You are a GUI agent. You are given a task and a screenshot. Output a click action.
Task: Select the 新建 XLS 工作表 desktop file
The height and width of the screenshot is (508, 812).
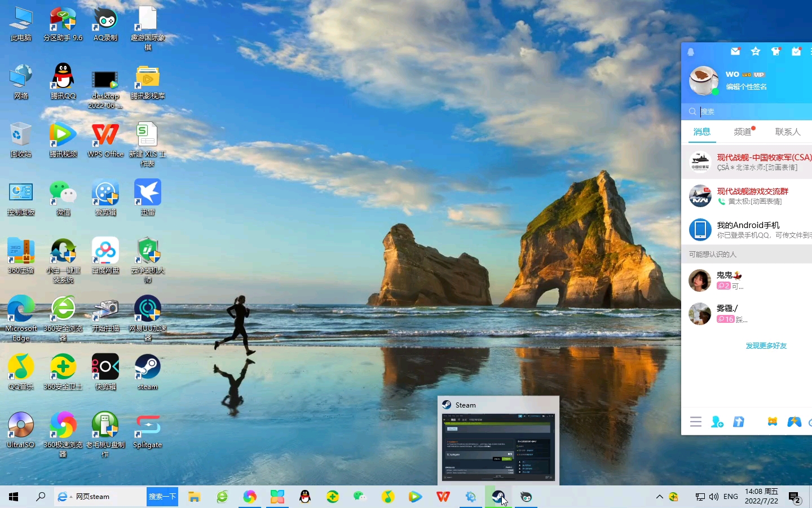click(x=148, y=145)
